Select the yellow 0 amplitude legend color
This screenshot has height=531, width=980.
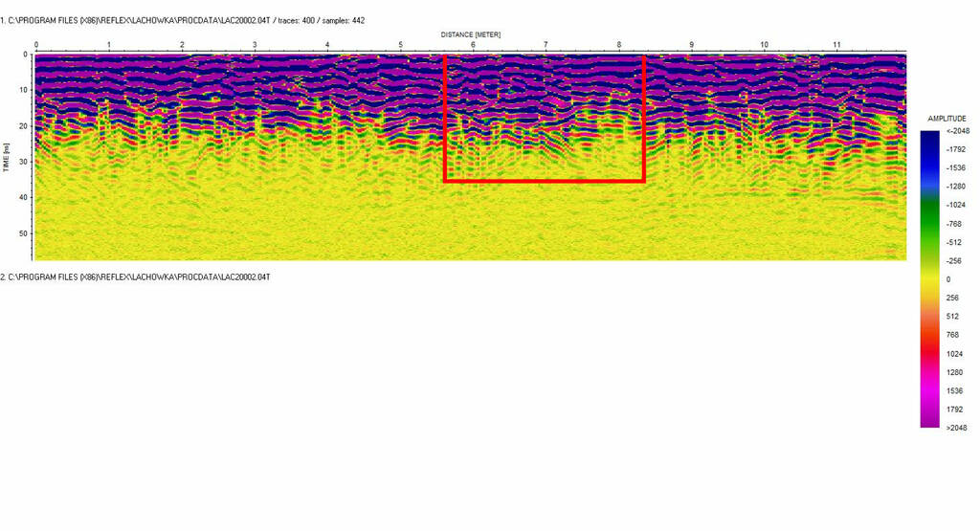pyautogui.click(x=929, y=278)
